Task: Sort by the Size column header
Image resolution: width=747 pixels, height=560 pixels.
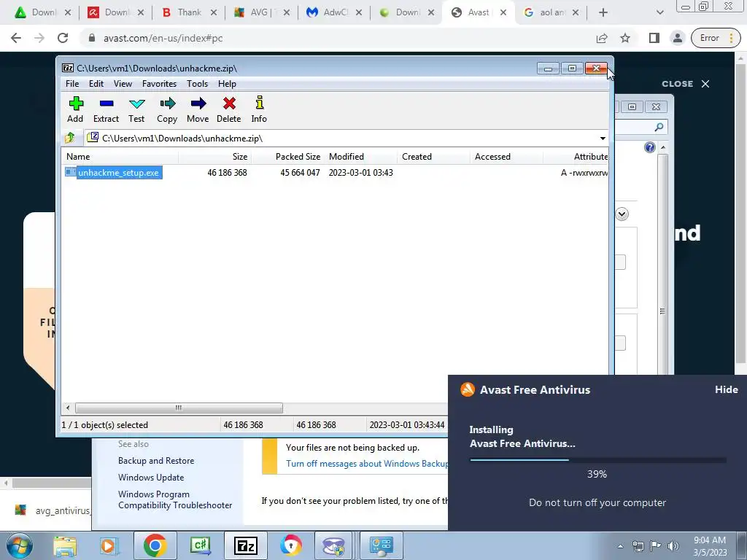Action: click(x=215, y=157)
